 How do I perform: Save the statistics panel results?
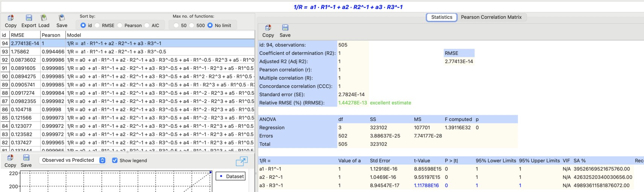[x=285, y=28]
